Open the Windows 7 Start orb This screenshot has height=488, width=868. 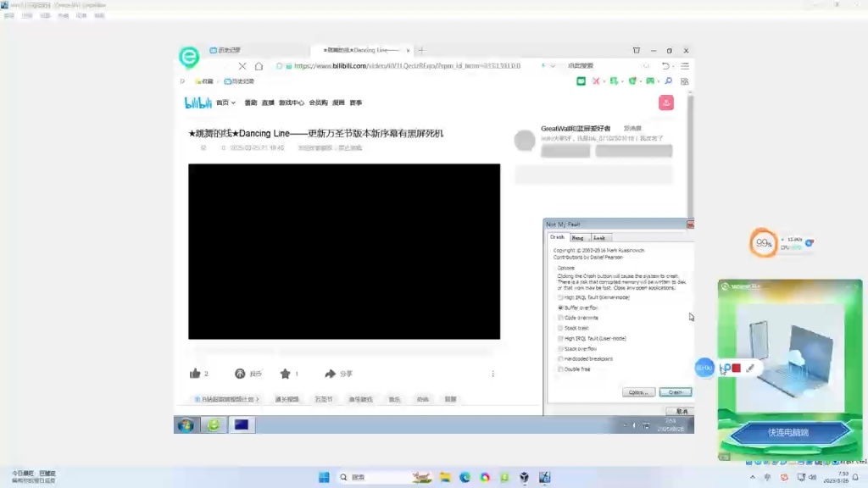pos(186,425)
